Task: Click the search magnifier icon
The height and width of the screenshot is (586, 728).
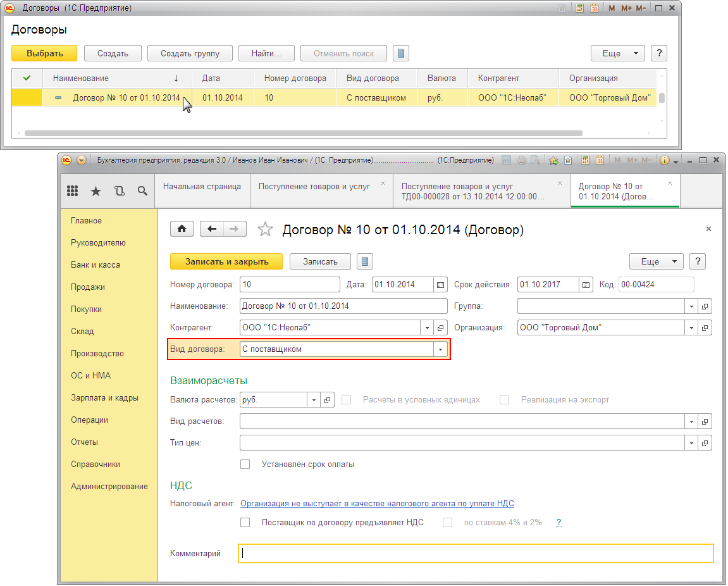Action: 142,190
